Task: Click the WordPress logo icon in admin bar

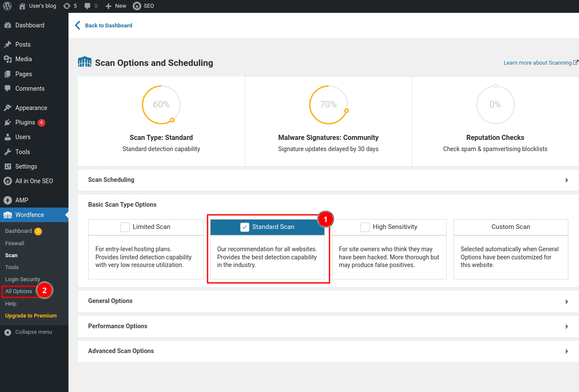Action: 7,6
